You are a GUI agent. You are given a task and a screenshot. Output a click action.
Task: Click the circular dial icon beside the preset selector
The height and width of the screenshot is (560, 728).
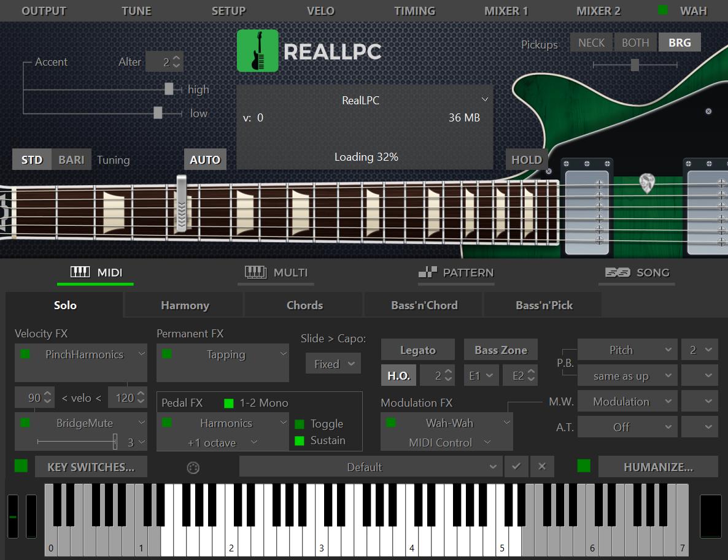pos(193,467)
